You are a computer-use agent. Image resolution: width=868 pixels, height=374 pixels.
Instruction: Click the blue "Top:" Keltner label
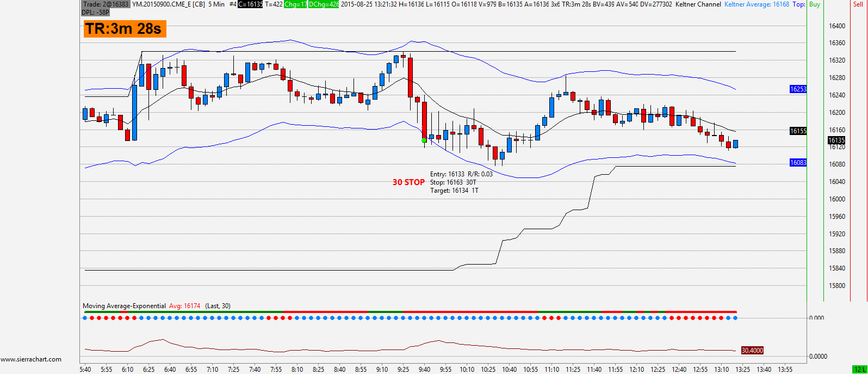coord(799,4)
